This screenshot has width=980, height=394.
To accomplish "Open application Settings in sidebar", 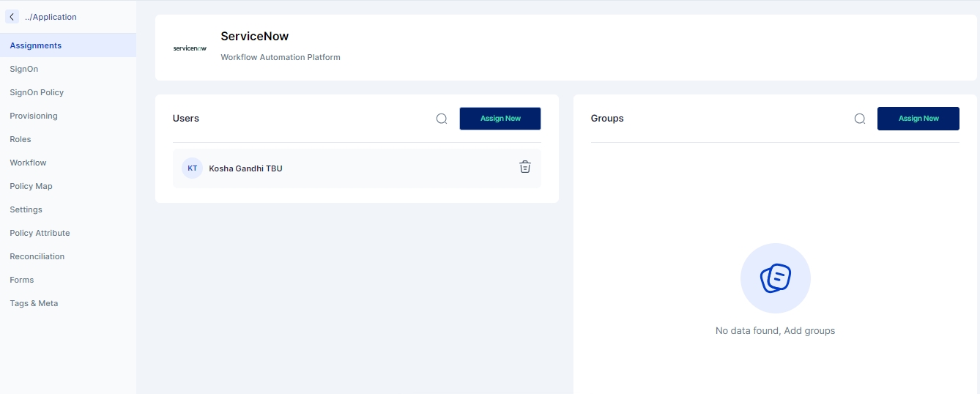I will pos(26,209).
